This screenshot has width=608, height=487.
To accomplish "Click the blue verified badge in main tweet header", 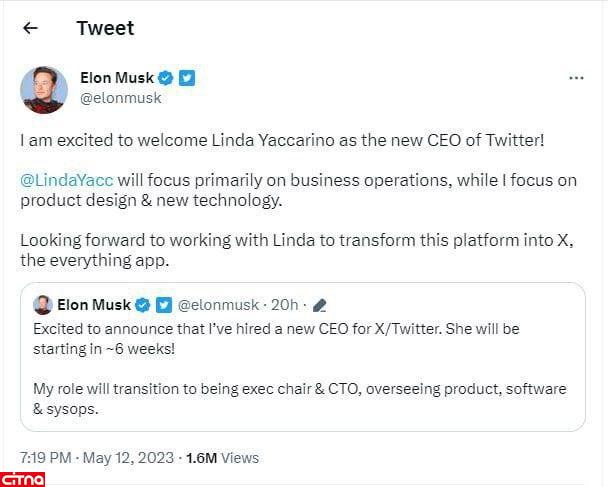I will point(166,78).
